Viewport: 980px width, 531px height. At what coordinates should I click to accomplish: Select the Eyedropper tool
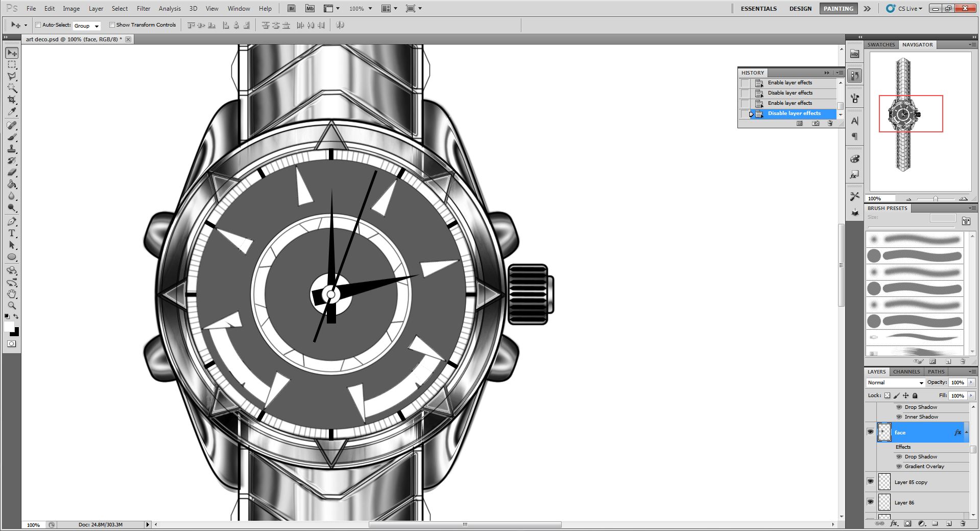(x=12, y=112)
